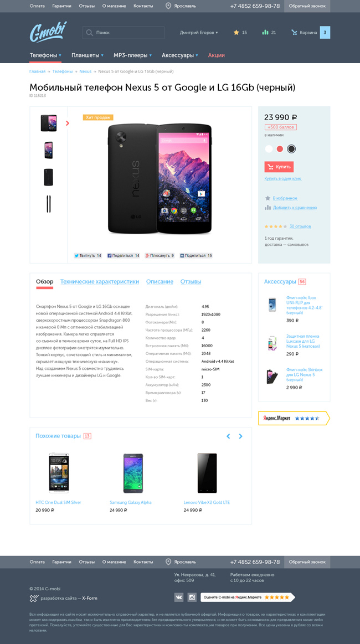Open the comparison bars icon in header

click(265, 32)
